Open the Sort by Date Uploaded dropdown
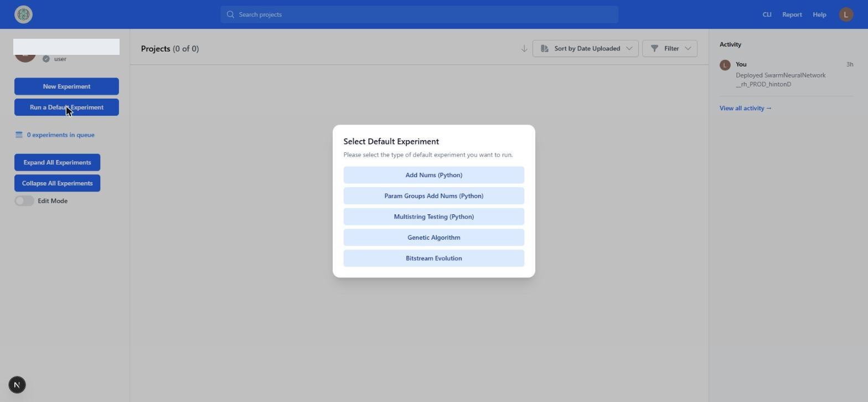The image size is (868, 402). coord(585,49)
